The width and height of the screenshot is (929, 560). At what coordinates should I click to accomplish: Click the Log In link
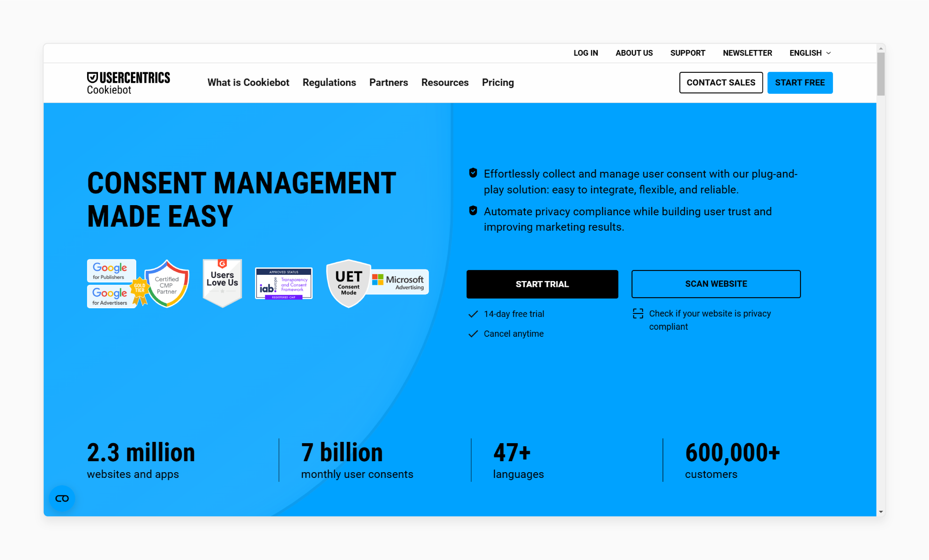pos(586,53)
